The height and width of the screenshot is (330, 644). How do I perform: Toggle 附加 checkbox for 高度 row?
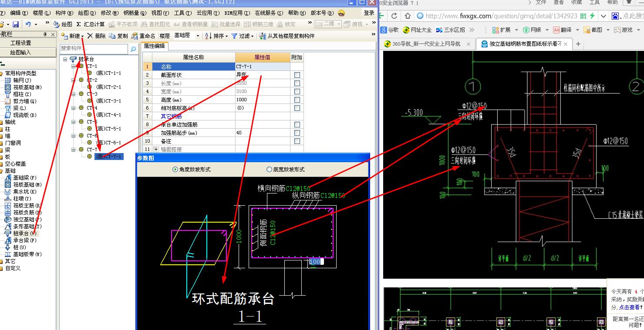click(297, 100)
